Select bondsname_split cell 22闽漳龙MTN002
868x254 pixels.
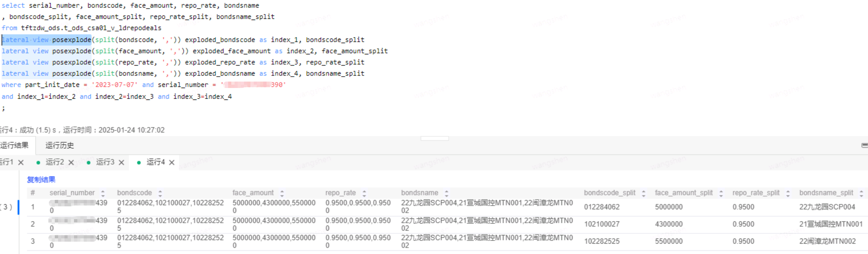[x=828, y=241]
